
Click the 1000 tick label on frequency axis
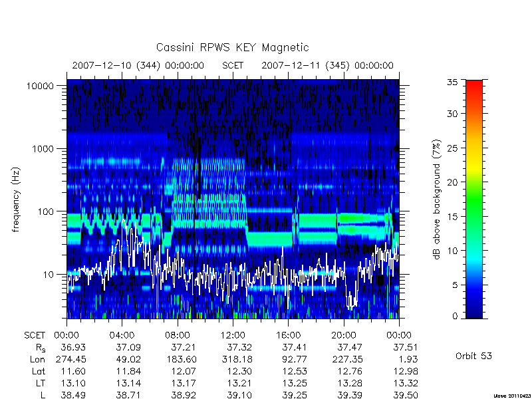coord(43,149)
